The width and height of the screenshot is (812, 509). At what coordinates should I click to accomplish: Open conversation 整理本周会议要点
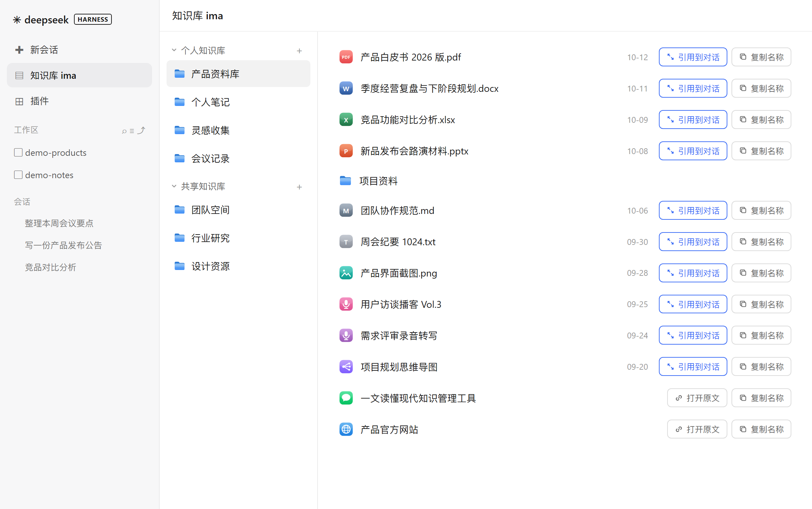click(x=59, y=223)
